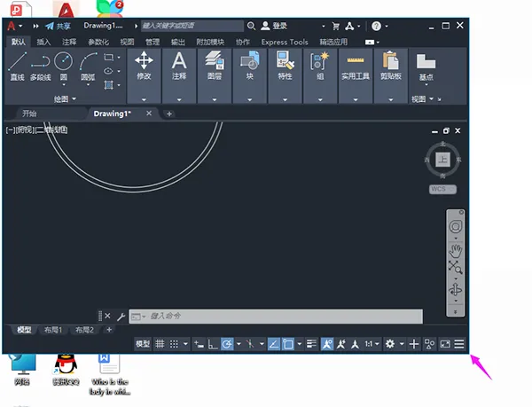Switch to the 参数化 parametric ribbon tab

(98, 42)
